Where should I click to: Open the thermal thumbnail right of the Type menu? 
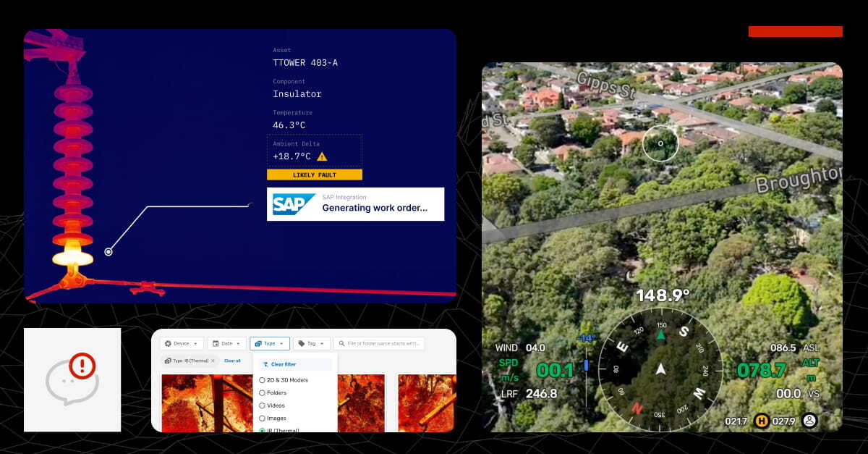(x=362, y=403)
